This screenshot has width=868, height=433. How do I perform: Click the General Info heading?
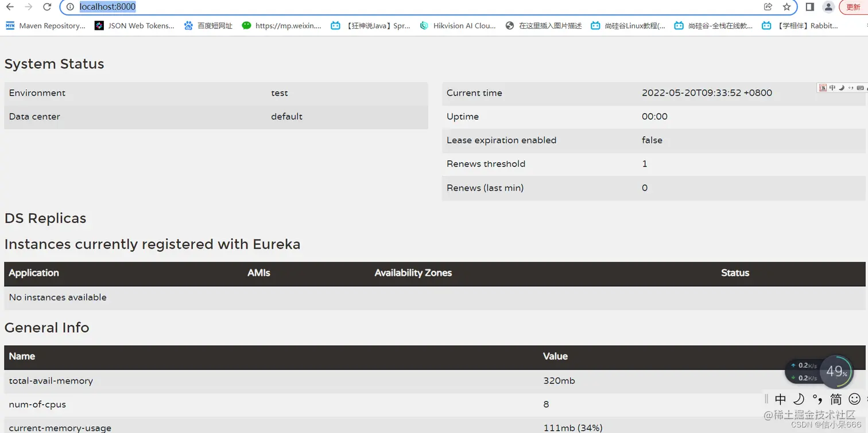point(47,327)
